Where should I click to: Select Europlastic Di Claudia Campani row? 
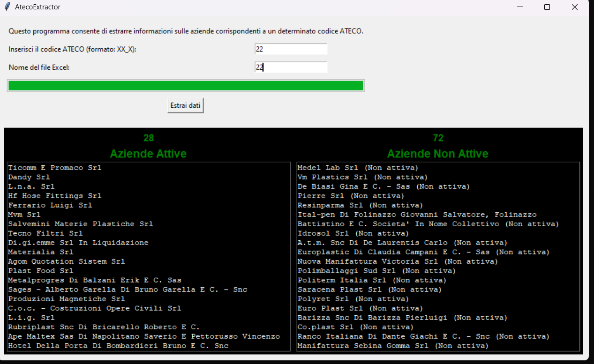[x=438, y=252]
